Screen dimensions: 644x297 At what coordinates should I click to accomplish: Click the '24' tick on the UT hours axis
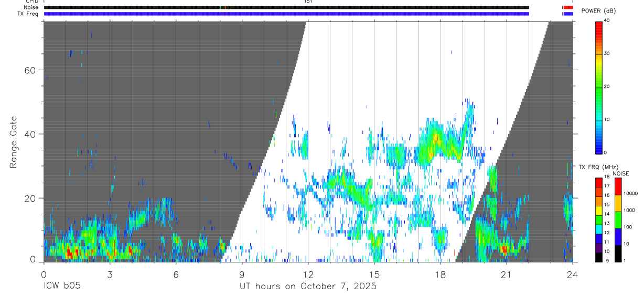(572, 274)
